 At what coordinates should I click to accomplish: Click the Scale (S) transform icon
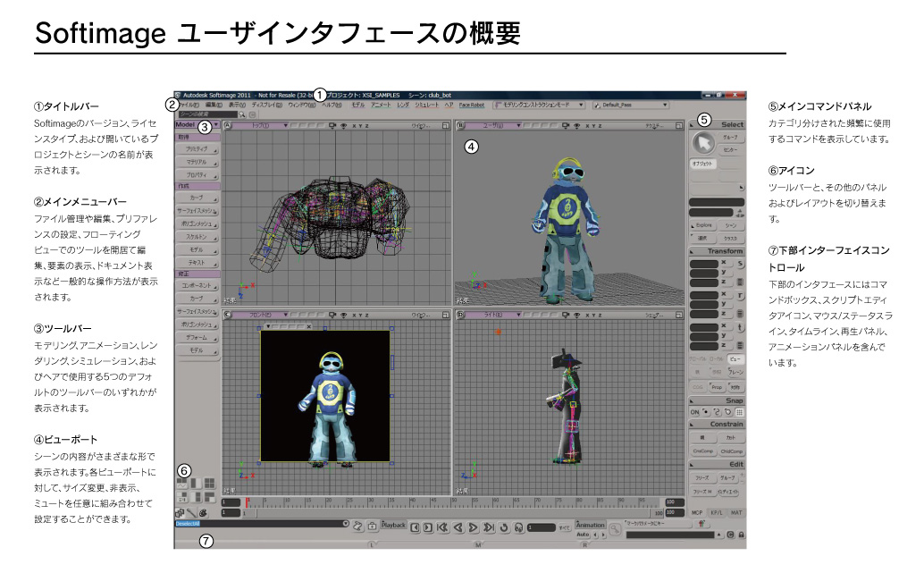739,263
